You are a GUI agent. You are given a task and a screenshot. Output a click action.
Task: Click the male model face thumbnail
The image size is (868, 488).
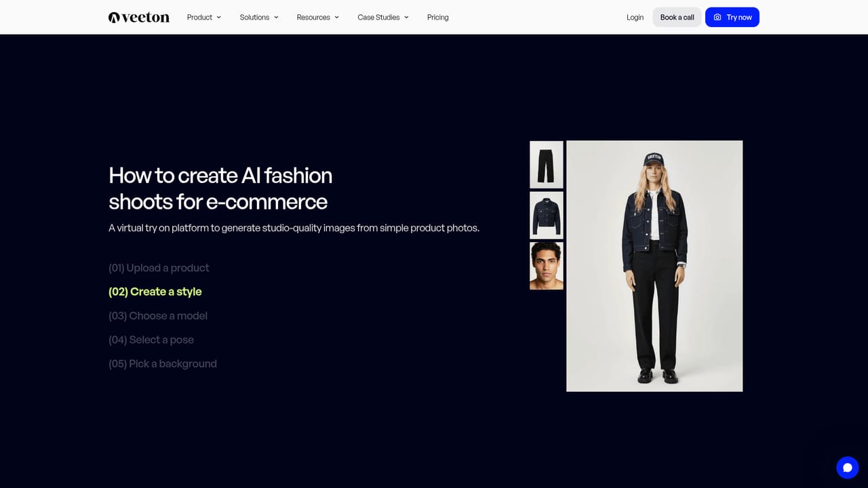[547, 266]
